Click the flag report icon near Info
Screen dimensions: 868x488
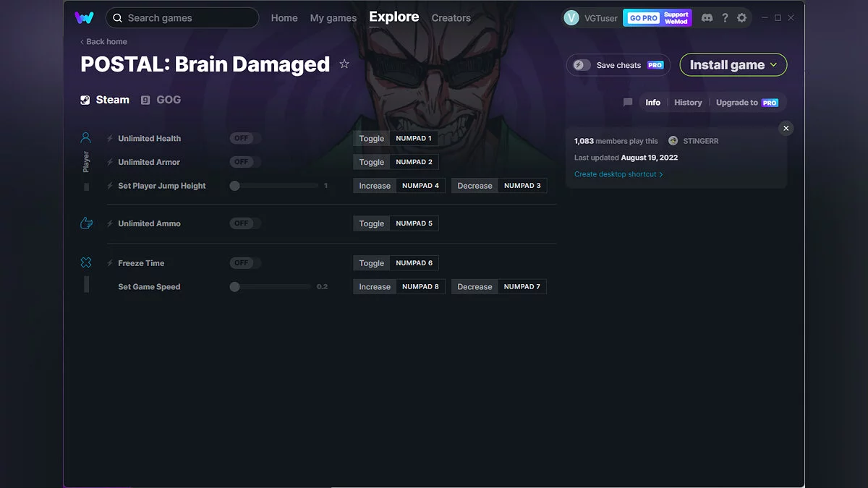coord(627,102)
